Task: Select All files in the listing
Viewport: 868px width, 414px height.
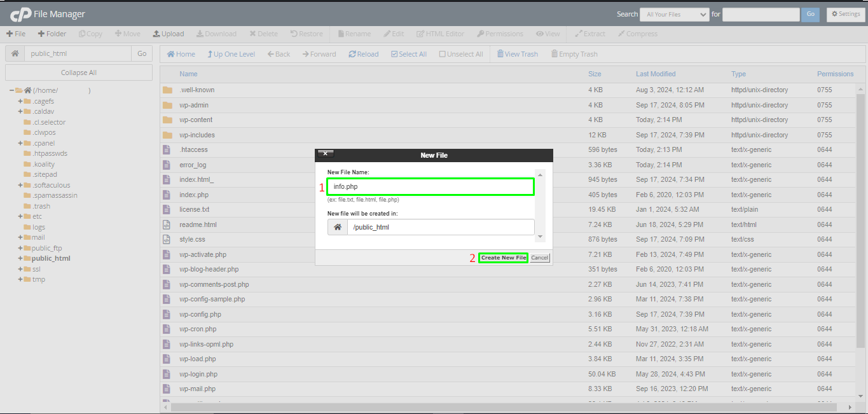Action: (409, 54)
